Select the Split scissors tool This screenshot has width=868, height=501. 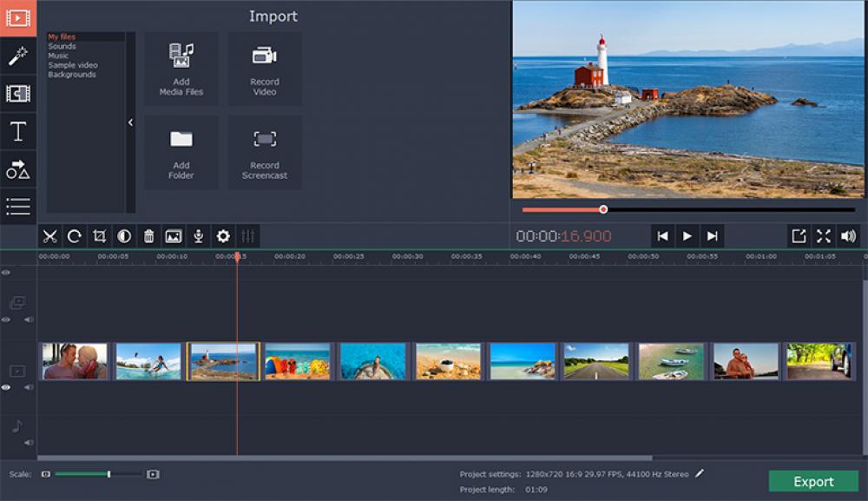click(x=49, y=234)
